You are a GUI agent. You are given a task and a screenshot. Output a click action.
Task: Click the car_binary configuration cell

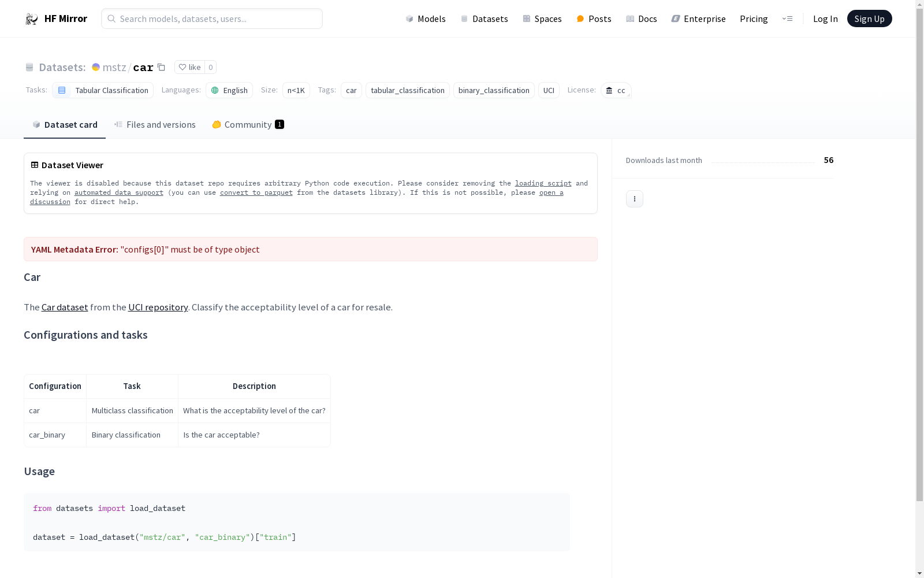(55, 435)
